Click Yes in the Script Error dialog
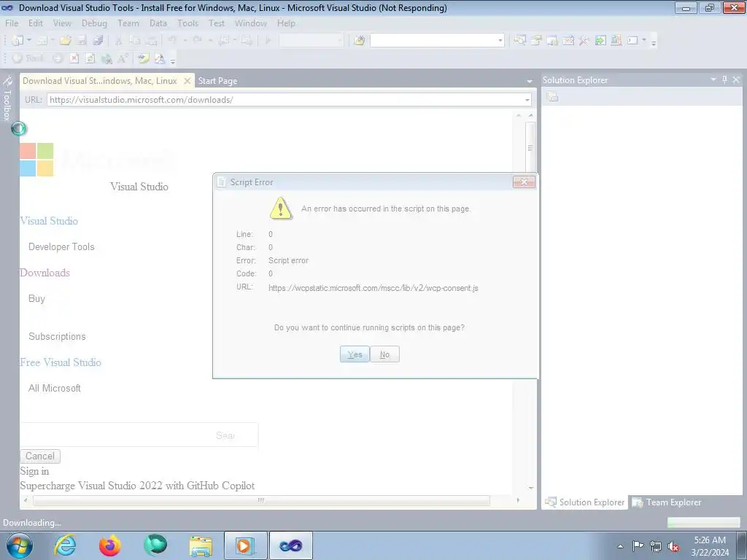This screenshot has width=747, height=560. tap(355, 354)
